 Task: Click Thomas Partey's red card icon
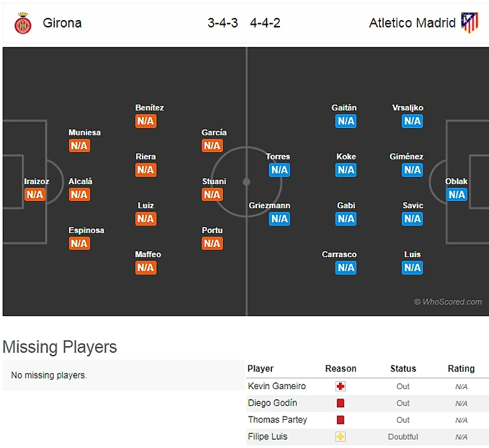(340, 420)
